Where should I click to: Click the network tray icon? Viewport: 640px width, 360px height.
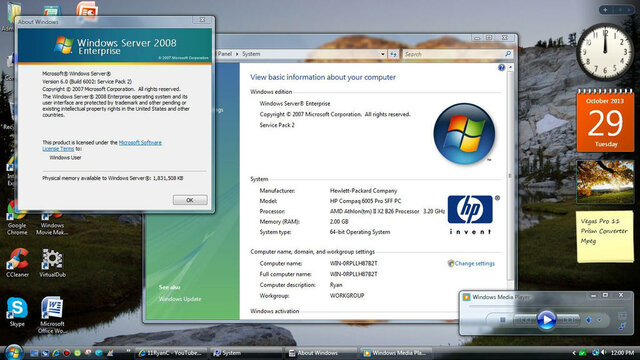click(596, 353)
